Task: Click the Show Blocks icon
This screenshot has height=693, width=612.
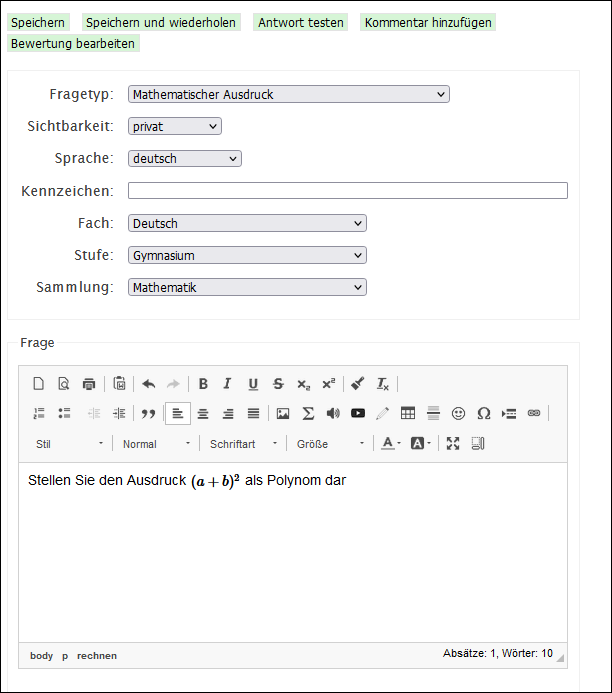Action: [x=478, y=443]
